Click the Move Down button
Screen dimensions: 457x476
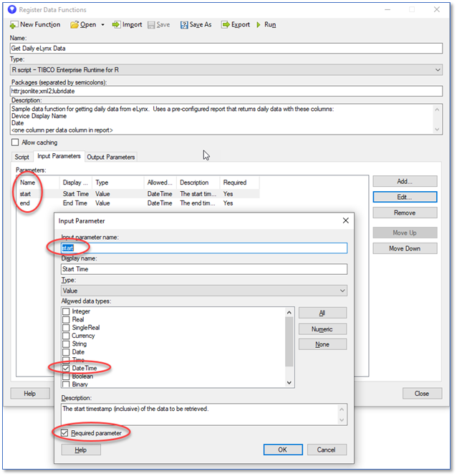pos(405,248)
